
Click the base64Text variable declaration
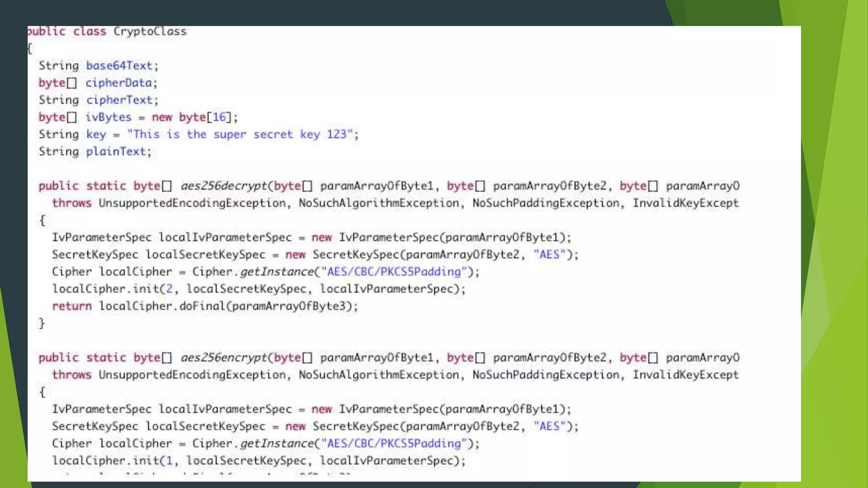point(119,66)
